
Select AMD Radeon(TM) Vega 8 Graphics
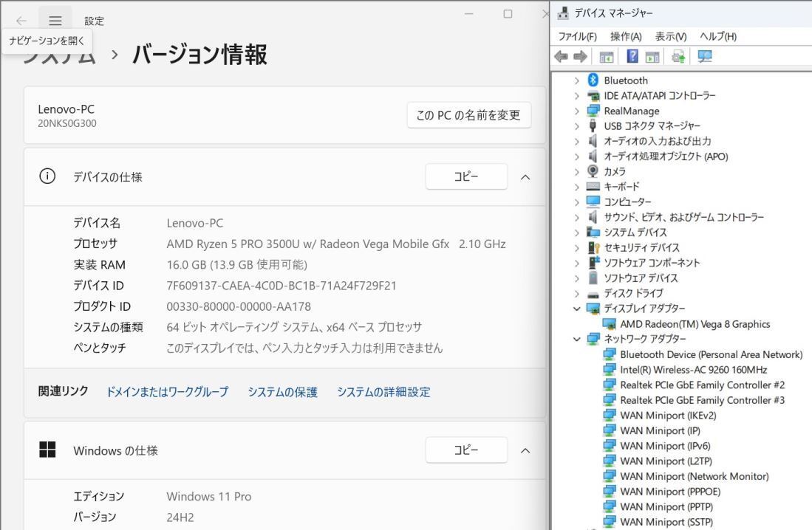pos(695,324)
